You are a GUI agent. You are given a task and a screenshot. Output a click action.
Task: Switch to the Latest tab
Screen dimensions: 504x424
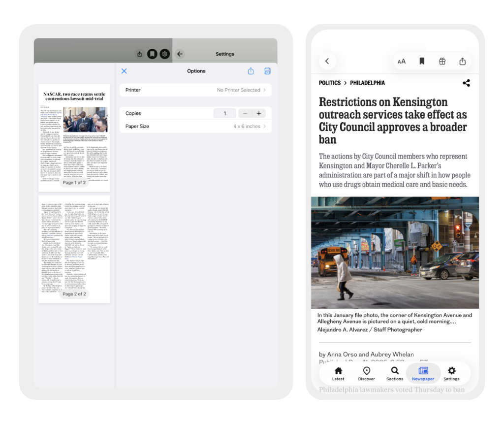click(x=338, y=374)
